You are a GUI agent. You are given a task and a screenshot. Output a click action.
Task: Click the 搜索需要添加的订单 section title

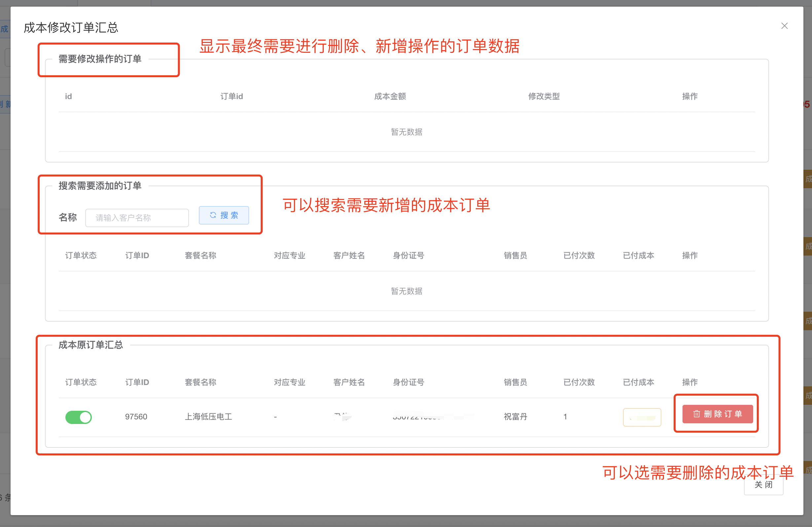(x=100, y=186)
